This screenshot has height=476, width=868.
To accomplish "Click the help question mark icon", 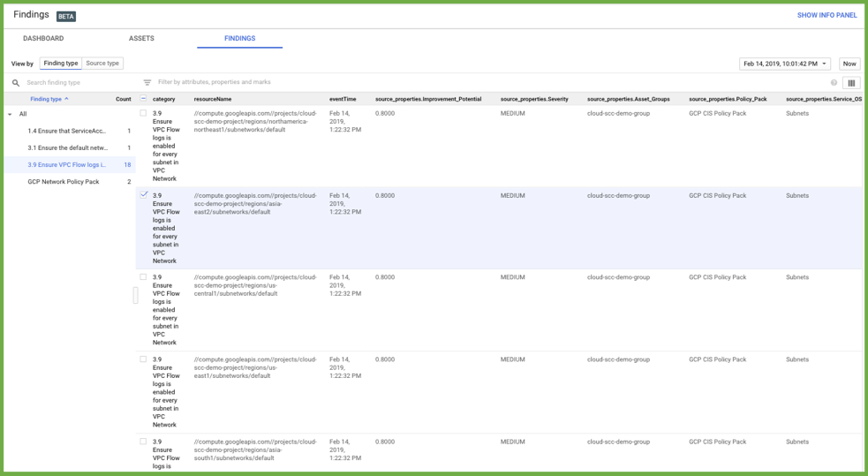I will [x=834, y=83].
